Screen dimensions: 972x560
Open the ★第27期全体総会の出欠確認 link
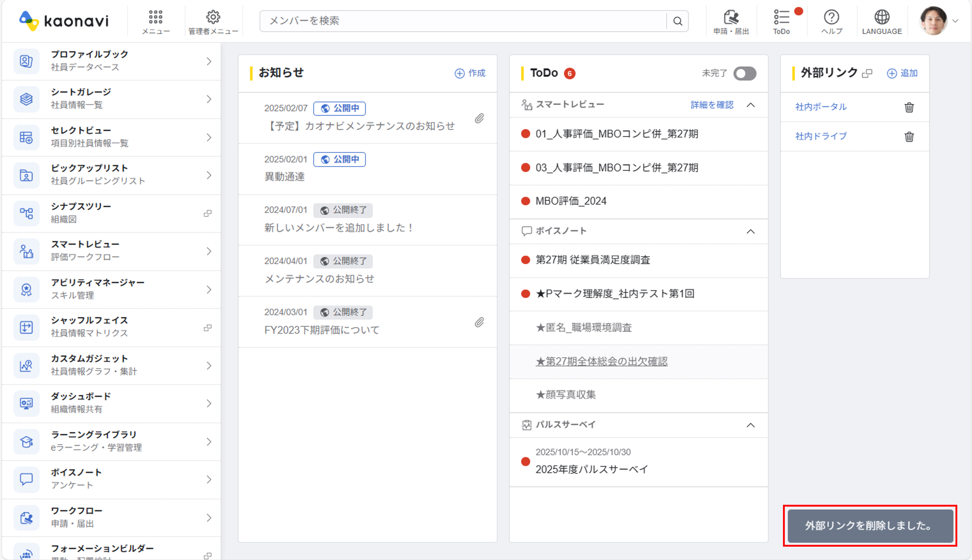[601, 362]
